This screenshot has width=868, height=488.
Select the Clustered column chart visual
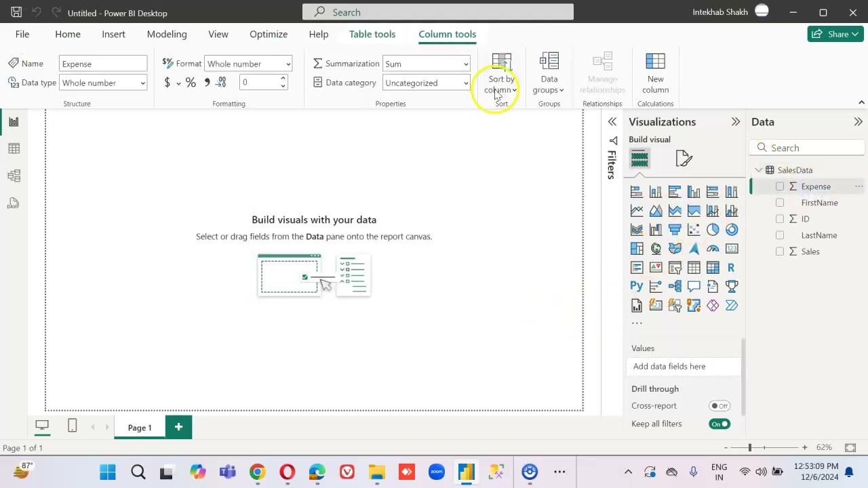[694, 192]
